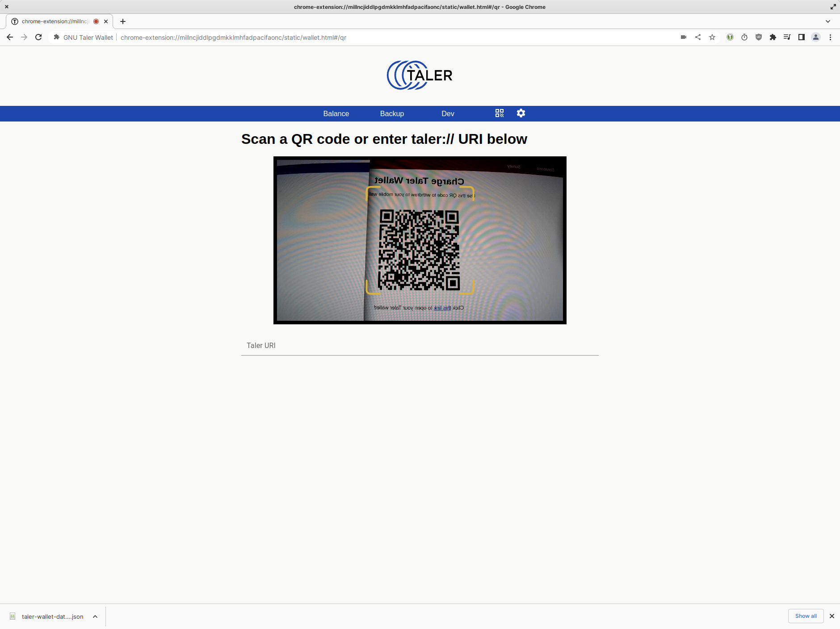
Task: Click the share page icon
Action: click(698, 38)
